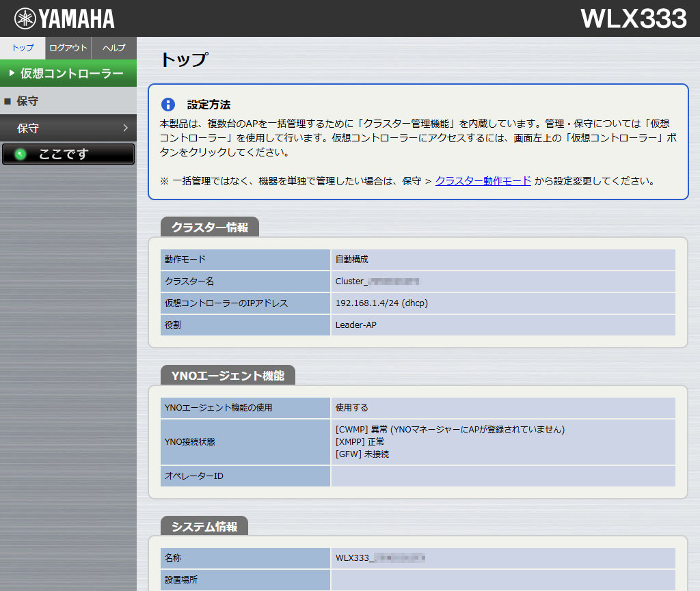Expand the 保守 submenu chevron
The image size is (700, 591).
coord(126,128)
